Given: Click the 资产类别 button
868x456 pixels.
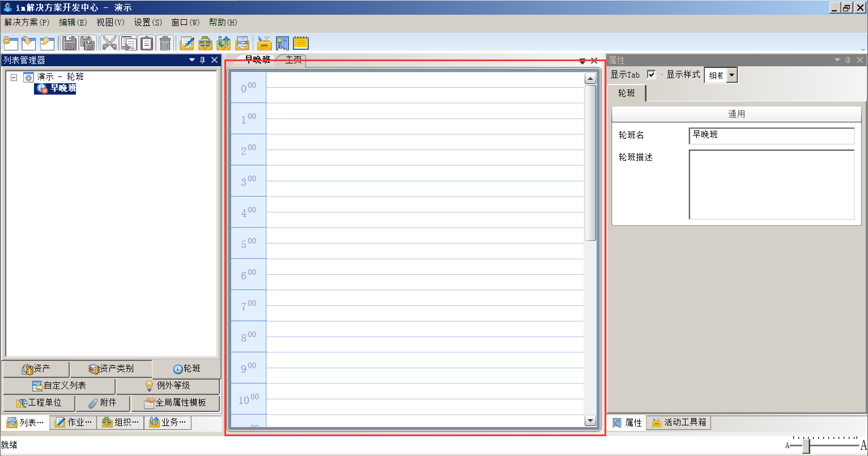Looking at the screenshot, I should [x=111, y=369].
